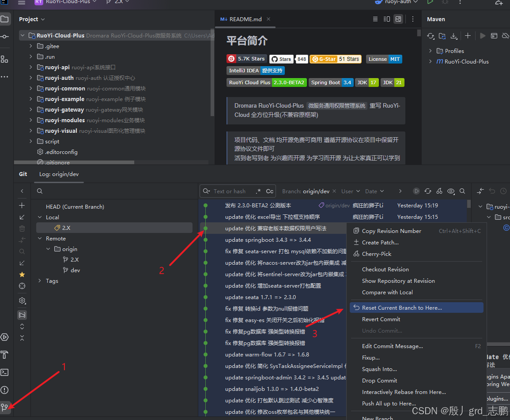Open the User filter dropdown
The height and width of the screenshot is (420, 510).
click(x=351, y=191)
